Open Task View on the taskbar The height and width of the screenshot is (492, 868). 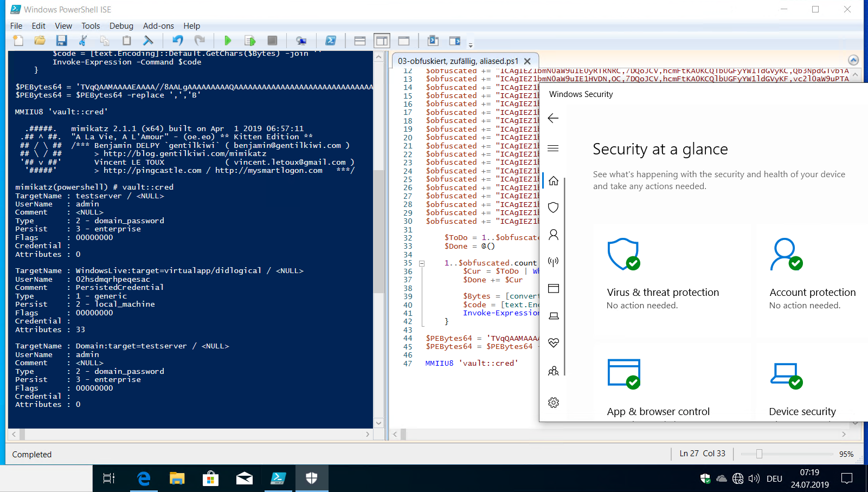click(108, 478)
